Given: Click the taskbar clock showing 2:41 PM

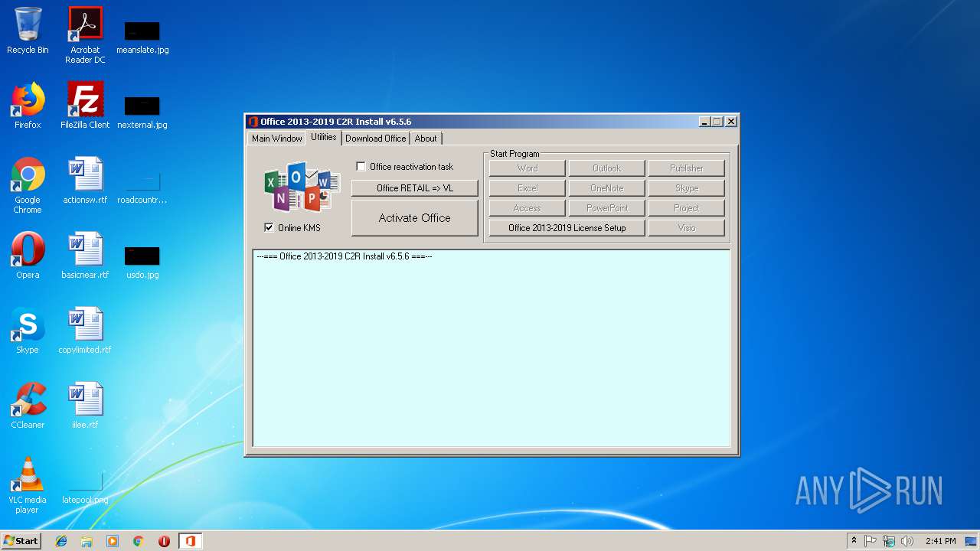Looking at the screenshot, I should point(940,541).
